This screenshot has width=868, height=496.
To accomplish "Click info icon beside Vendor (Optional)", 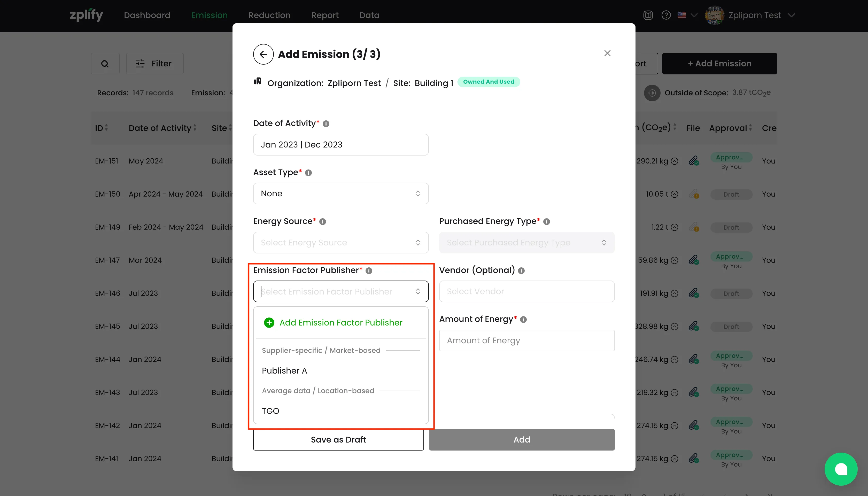I will coord(521,270).
